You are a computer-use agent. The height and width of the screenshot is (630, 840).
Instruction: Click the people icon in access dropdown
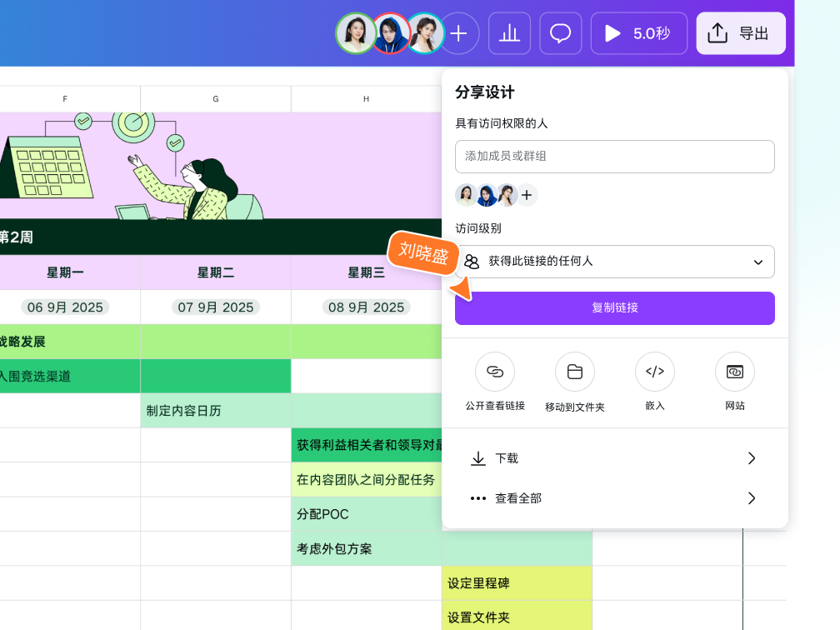472,262
